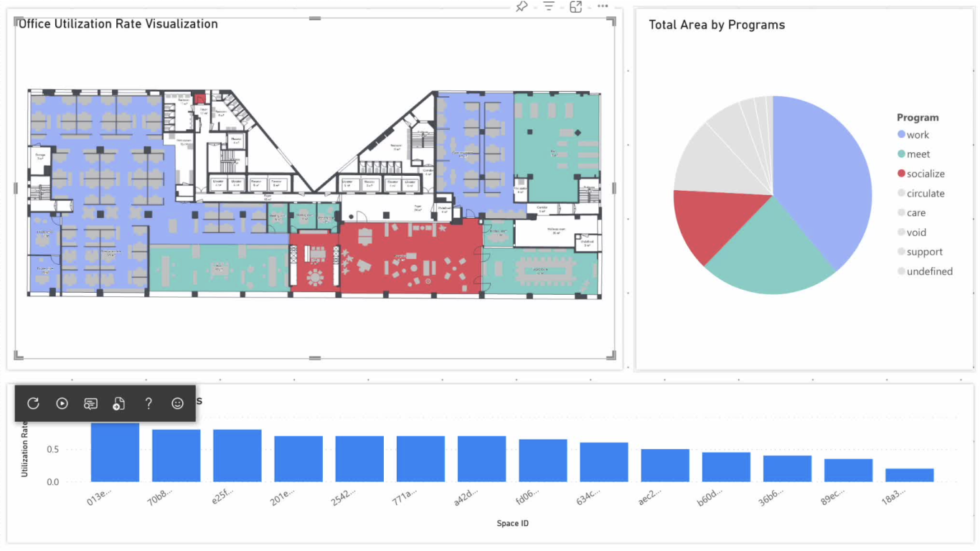Click the bar for space aec2
The width and height of the screenshot is (980, 551).
[x=665, y=466]
